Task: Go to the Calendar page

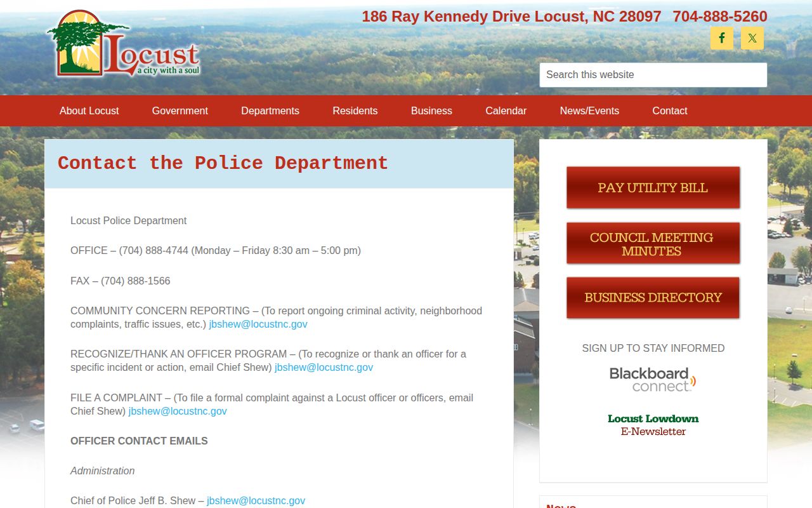Action: (506, 110)
